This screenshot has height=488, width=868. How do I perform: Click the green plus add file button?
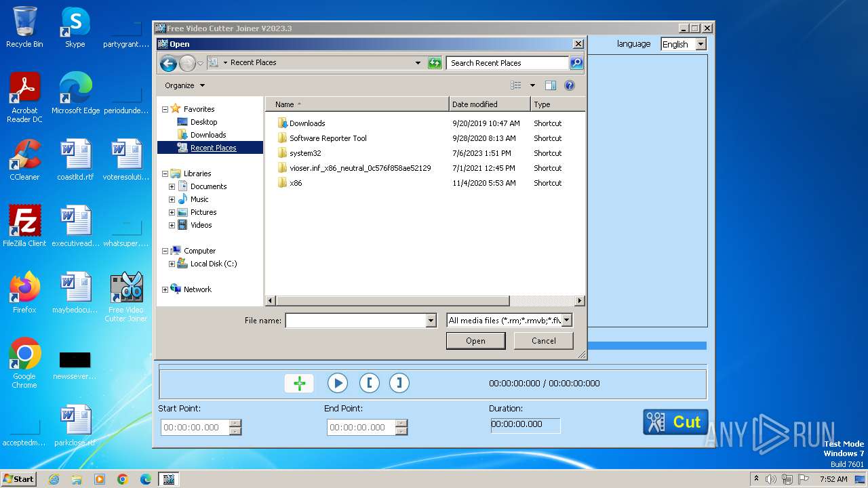pyautogui.click(x=299, y=383)
